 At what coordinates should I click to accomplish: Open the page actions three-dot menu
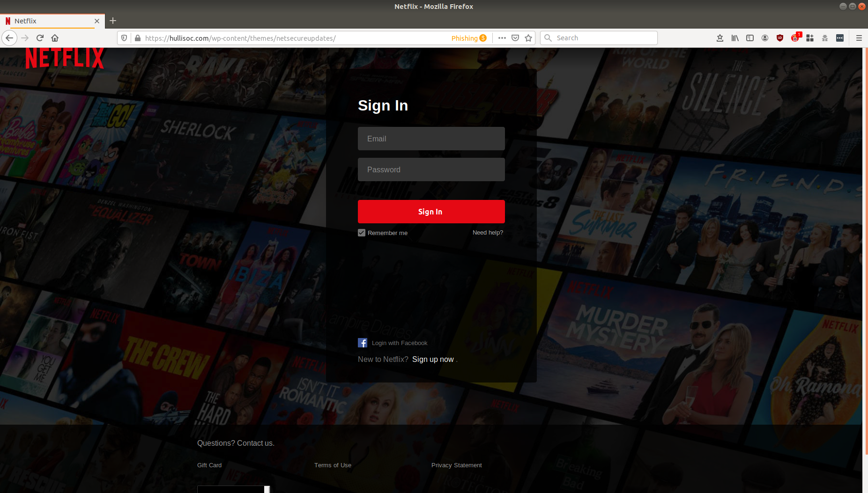click(x=502, y=38)
